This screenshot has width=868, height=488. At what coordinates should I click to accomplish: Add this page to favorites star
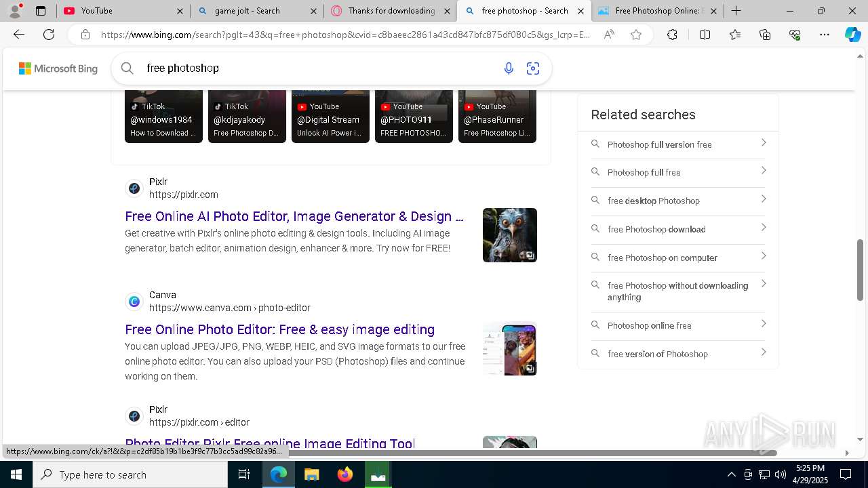636,35
